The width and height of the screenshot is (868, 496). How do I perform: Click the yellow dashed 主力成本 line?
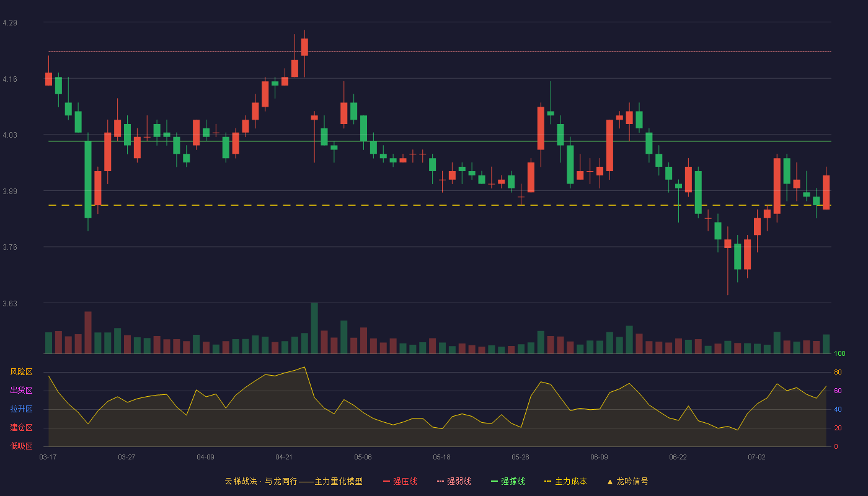pyautogui.click(x=440, y=205)
